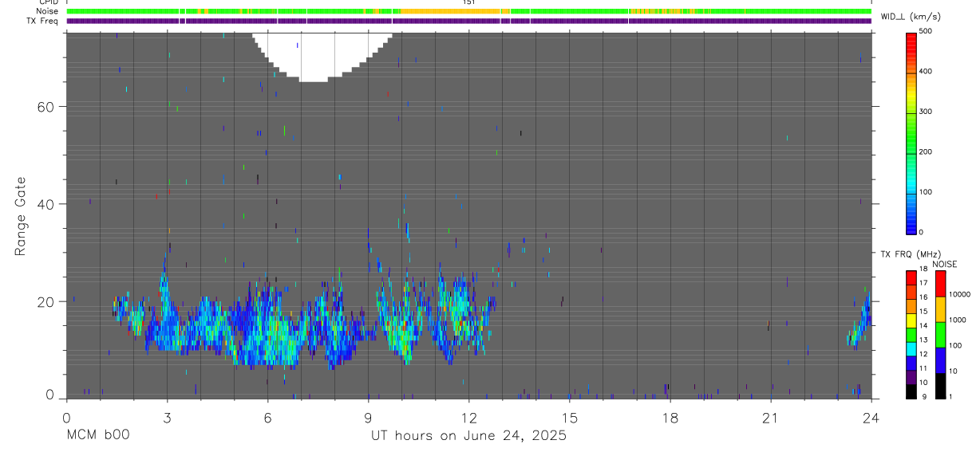Click the green segment of the NOISE legend

[x=940, y=335]
